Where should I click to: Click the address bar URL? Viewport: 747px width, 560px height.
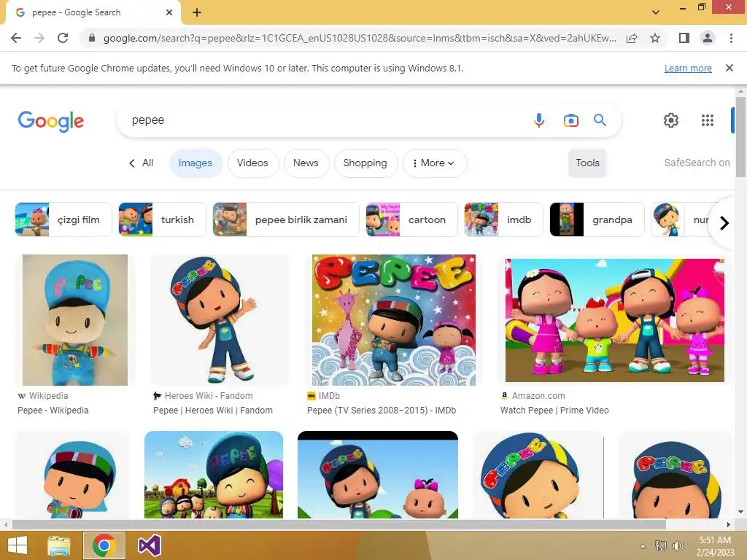(360, 38)
